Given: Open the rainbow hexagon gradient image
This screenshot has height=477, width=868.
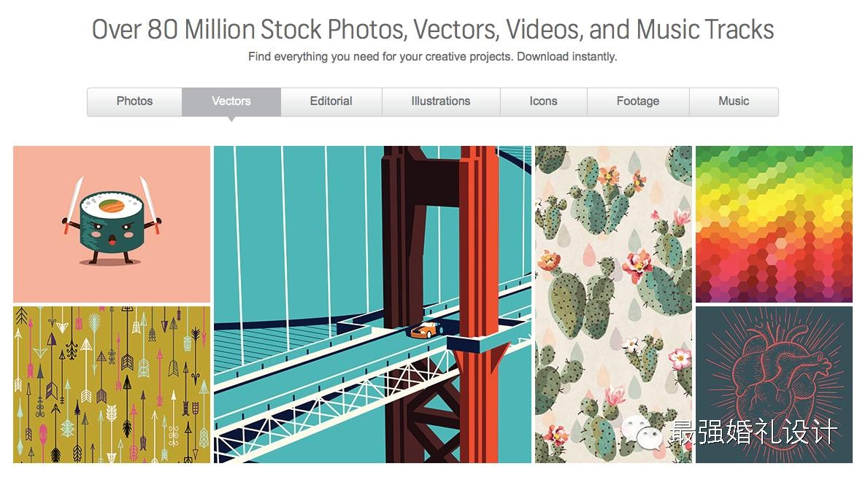Looking at the screenshot, I should pos(774,223).
